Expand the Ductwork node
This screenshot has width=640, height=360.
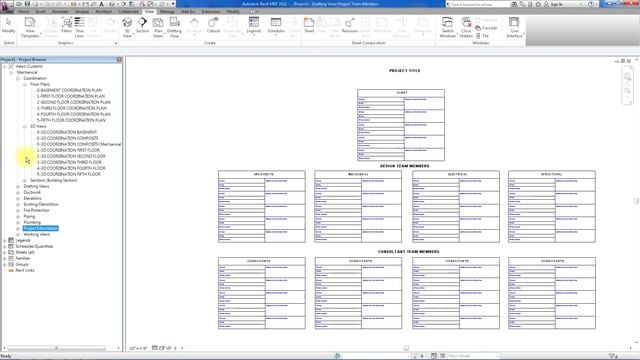point(18,192)
